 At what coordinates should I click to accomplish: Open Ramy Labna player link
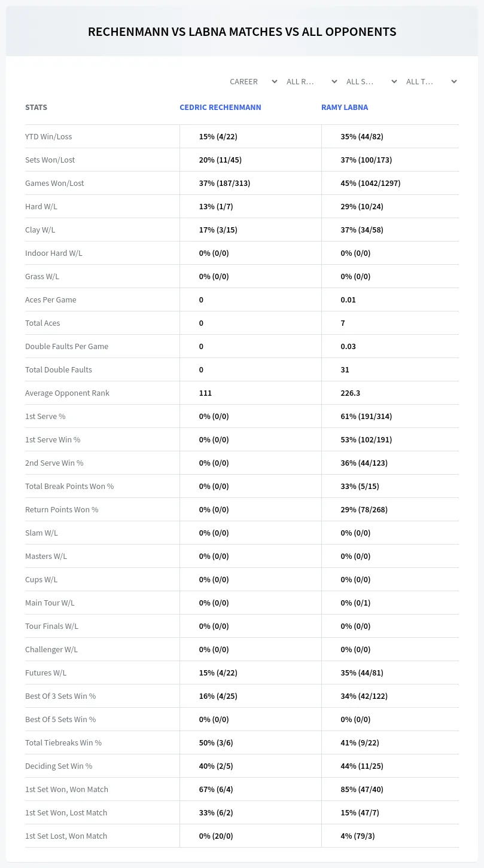(345, 108)
